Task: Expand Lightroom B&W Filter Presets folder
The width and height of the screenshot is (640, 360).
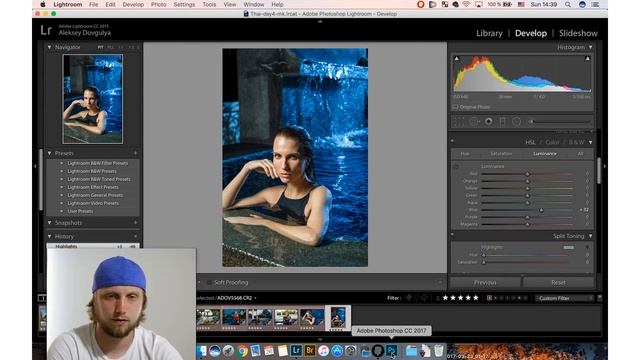Action: pyautogui.click(x=62, y=163)
